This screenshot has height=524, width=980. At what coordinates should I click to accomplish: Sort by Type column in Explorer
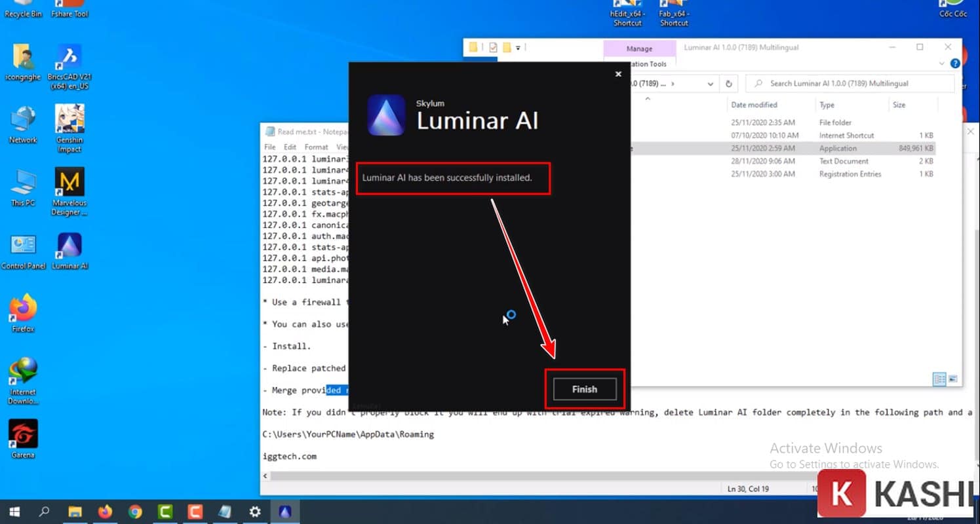click(827, 105)
